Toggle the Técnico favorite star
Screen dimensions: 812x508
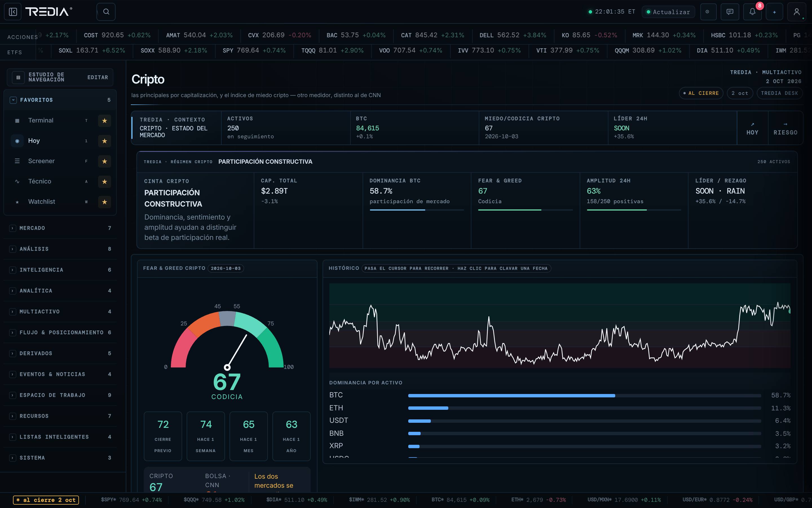pos(104,181)
